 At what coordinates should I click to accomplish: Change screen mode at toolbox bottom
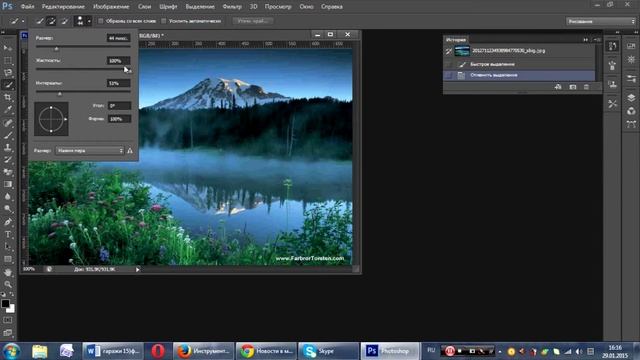(8, 333)
